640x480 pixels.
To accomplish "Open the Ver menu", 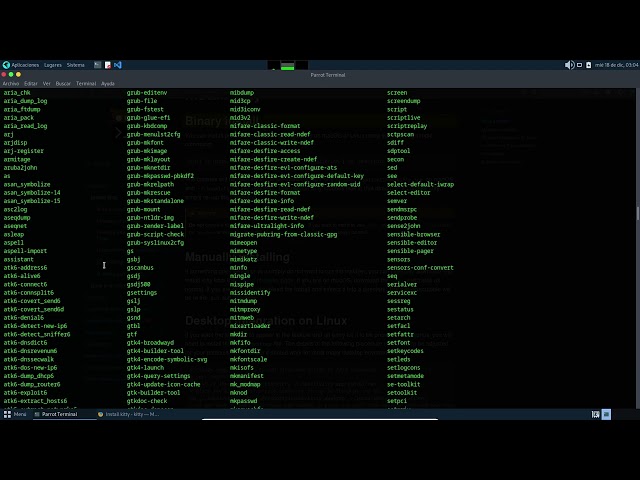I will (x=47, y=84).
